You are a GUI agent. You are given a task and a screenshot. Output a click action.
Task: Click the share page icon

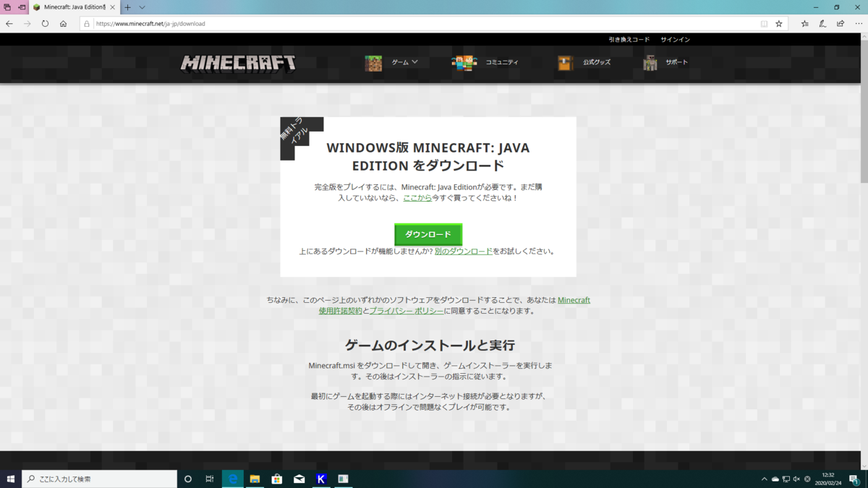click(840, 23)
